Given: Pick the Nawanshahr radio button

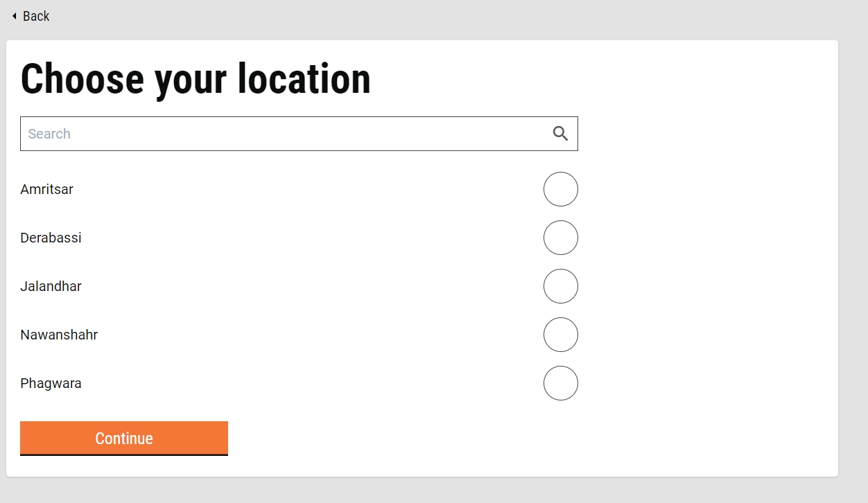Looking at the screenshot, I should coord(560,335).
